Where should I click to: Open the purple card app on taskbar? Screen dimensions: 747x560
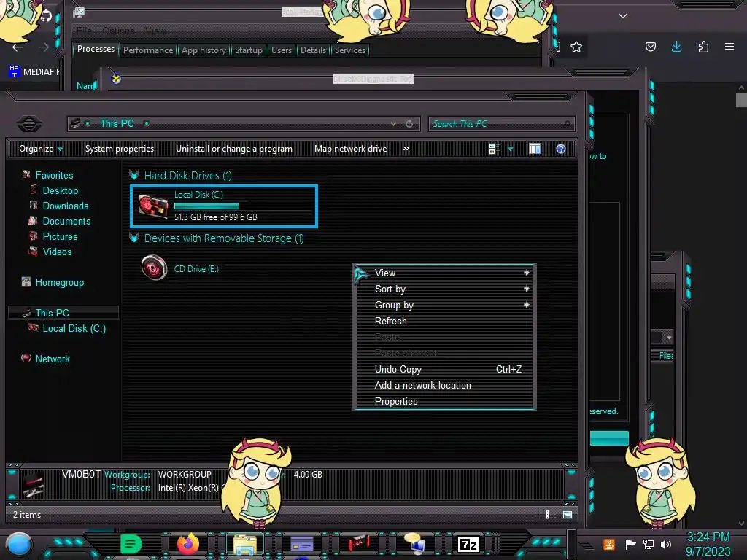tap(302, 544)
